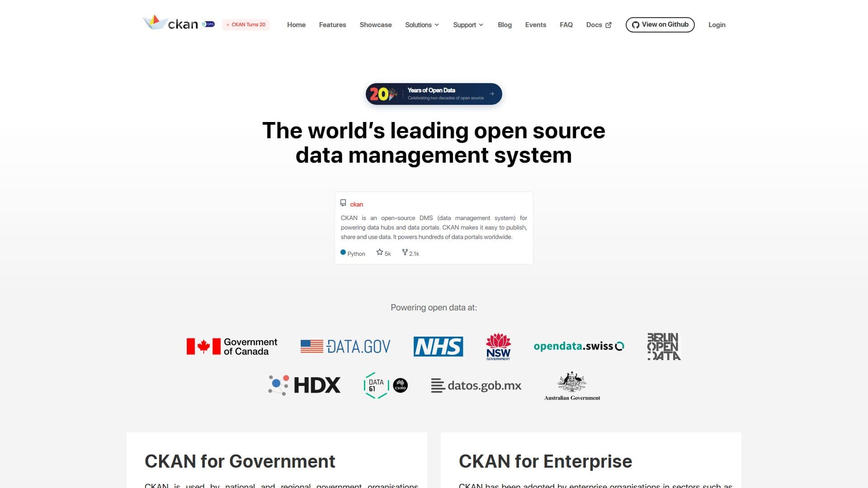Viewport: 868px width, 488px height.
Task: Open the Showcase nav item
Action: (376, 25)
